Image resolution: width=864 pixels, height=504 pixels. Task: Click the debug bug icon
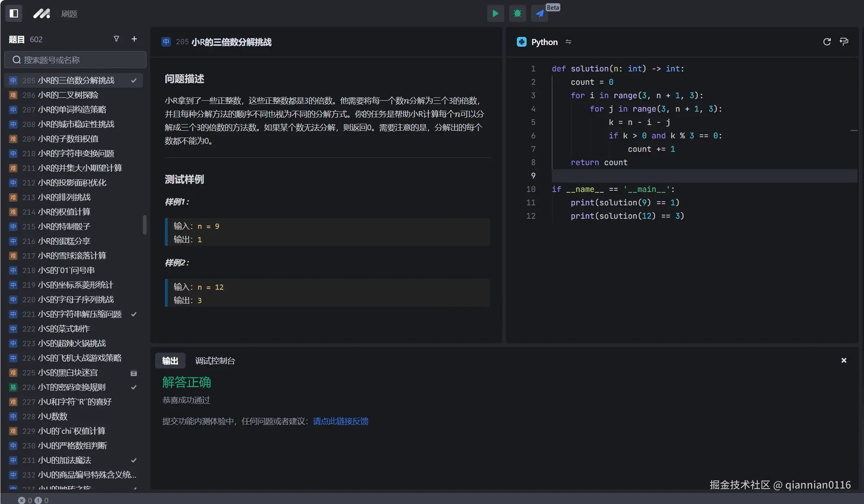tap(517, 13)
